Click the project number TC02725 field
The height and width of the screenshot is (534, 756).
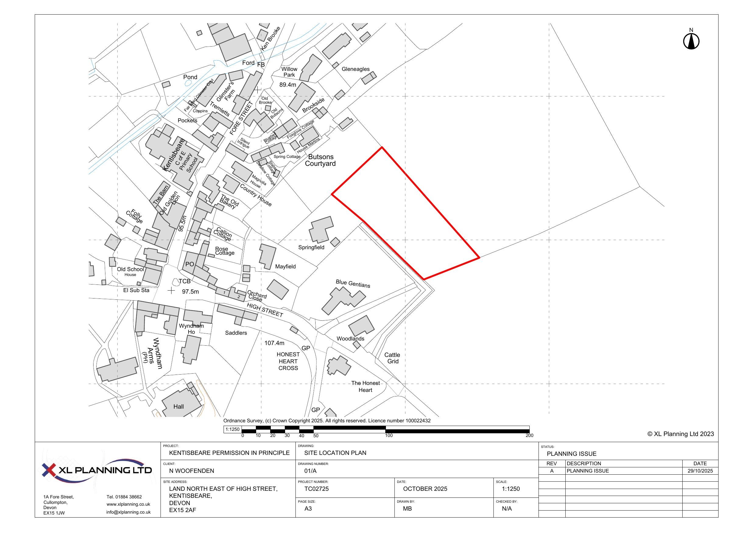click(x=316, y=489)
